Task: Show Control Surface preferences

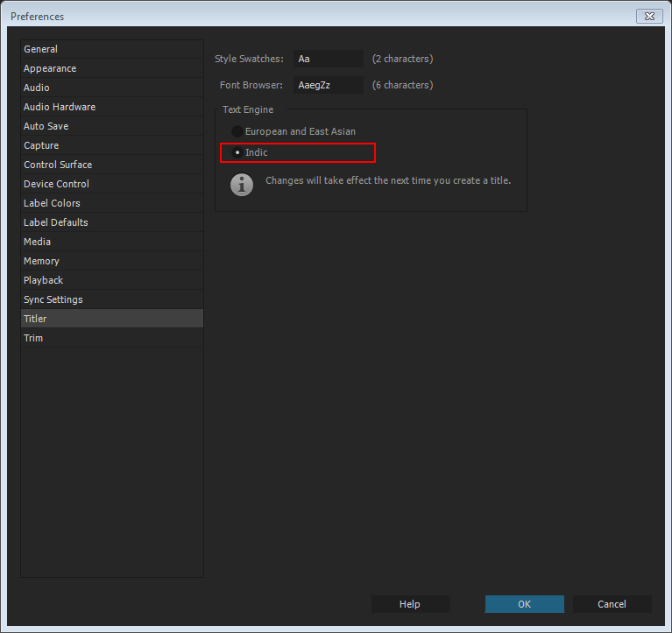Action: 58,165
